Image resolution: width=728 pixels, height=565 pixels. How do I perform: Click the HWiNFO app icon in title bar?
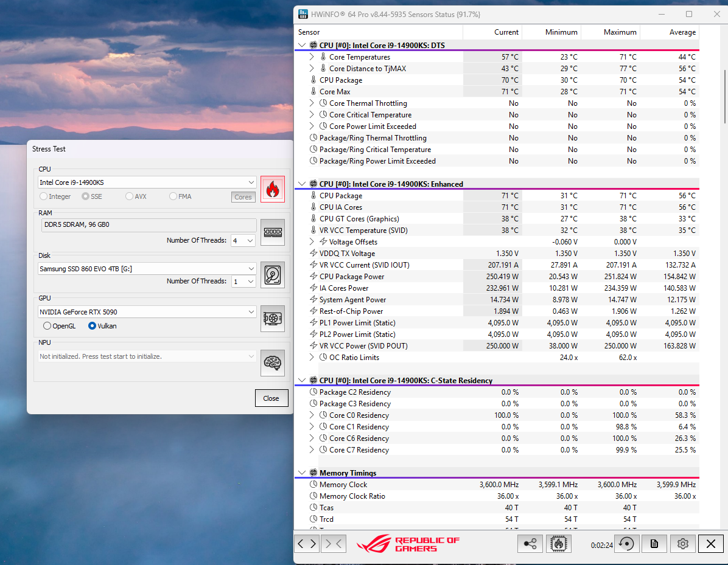(x=303, y=14)
